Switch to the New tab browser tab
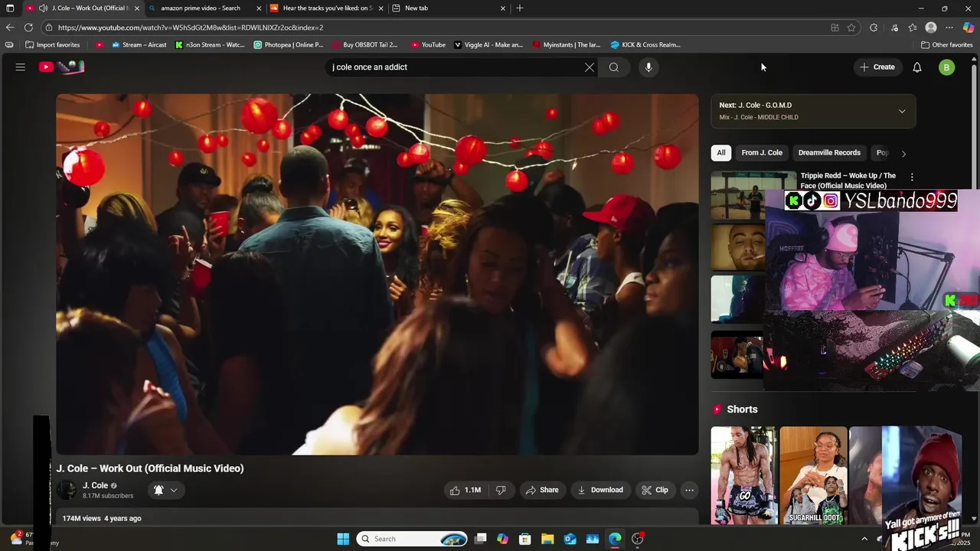 449,8
